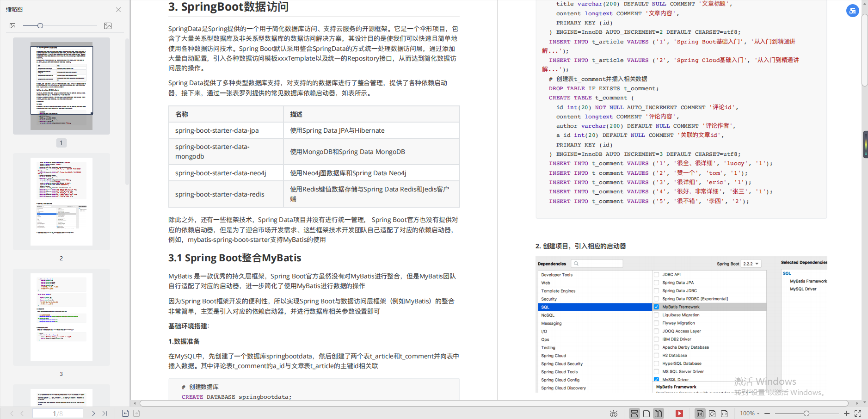This screenshot has width=868, height=419.
Task: Click MySQL Driver under Selected Dependencies
Action: tap(803, 289)
